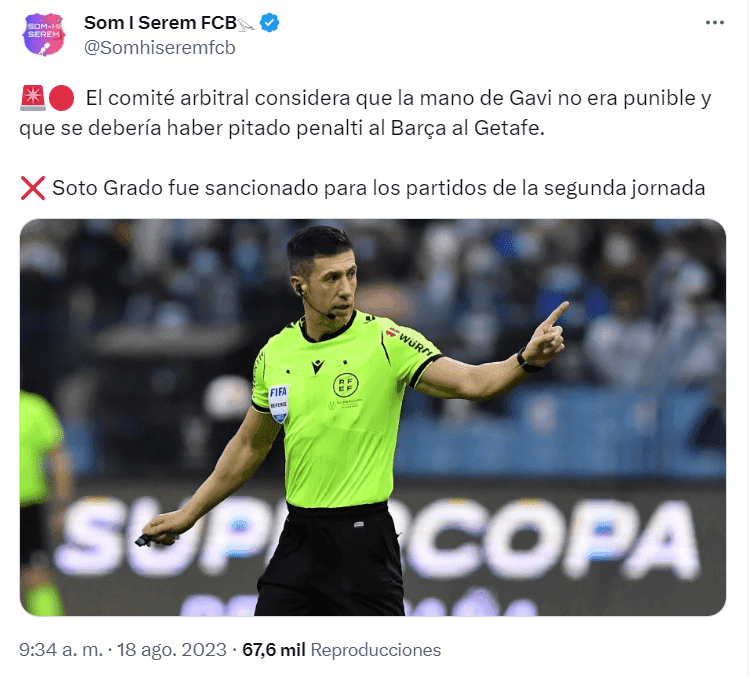Screen dimensions: 749x677
Task: Click the bird emoji next to account name
Action: 246,24
